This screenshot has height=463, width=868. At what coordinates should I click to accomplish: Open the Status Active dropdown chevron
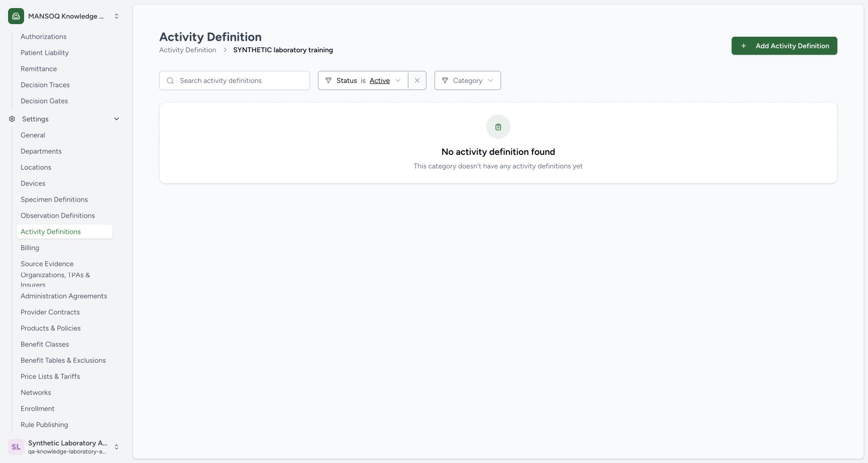(398, 80)
